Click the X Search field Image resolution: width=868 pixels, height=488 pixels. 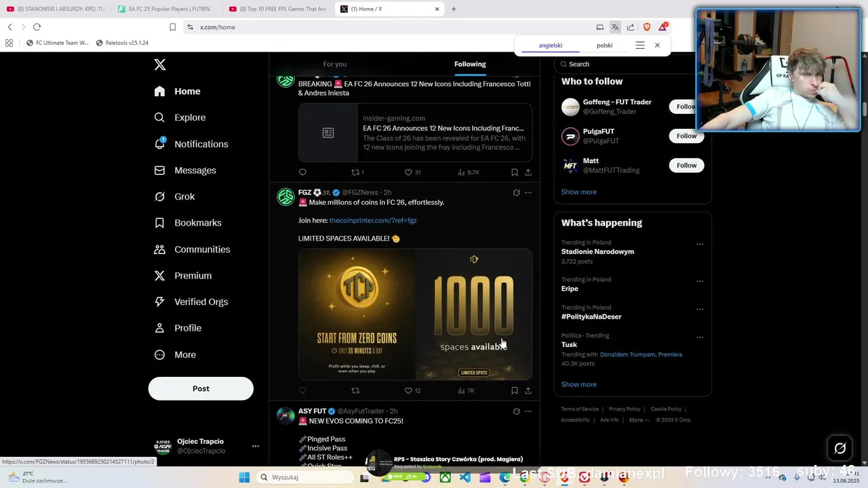(x=631, y=64)
